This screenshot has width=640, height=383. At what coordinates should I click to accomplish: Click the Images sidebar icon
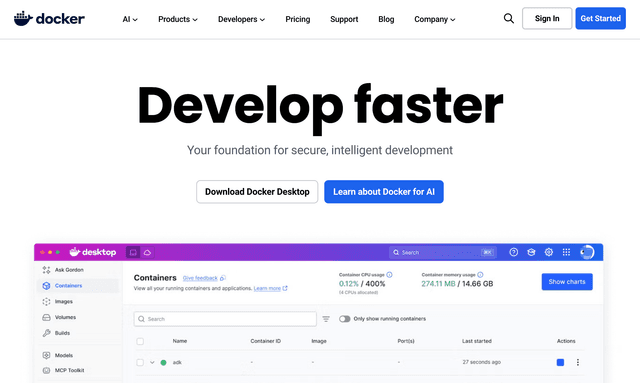[46, 302]
